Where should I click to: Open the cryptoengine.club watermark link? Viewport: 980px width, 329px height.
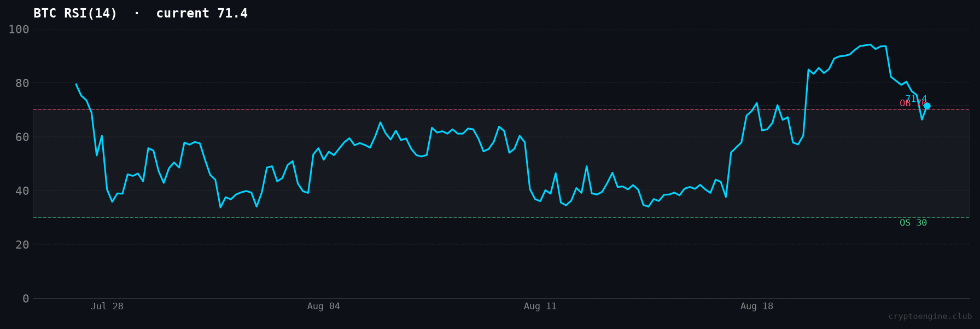point(930,316)
